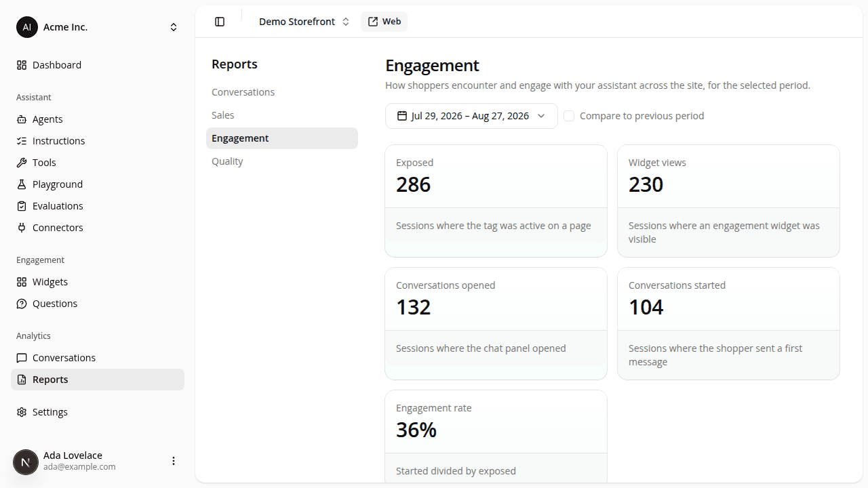Viewport: 868px width, 488px height.
Task: Go to Evaluations in the sidebar
Action: [98, 206]
